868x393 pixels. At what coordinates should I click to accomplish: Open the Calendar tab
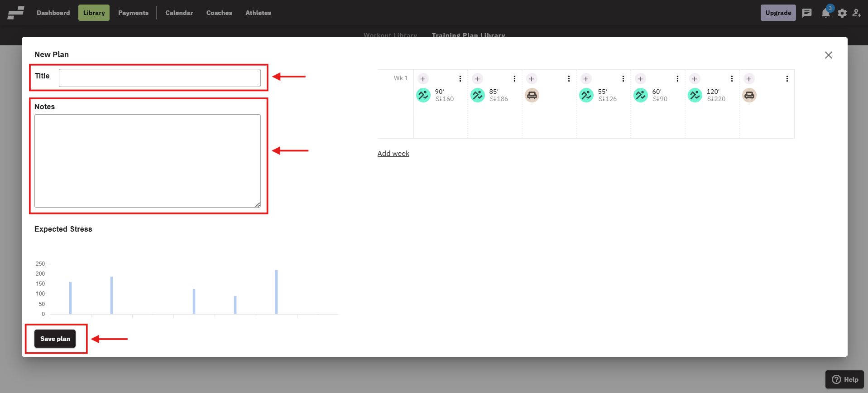point(179,13)
